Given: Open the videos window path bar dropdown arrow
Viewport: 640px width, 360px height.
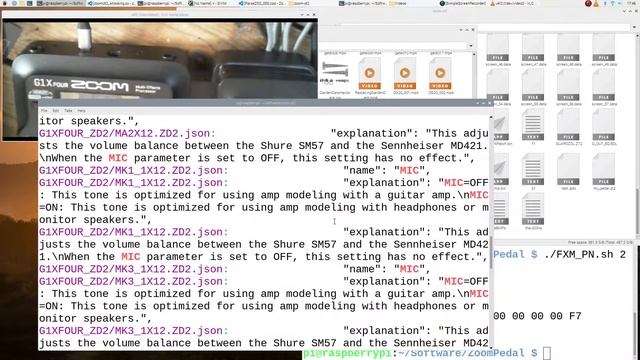Looking at the screenshot, I should tap(470, 46).
